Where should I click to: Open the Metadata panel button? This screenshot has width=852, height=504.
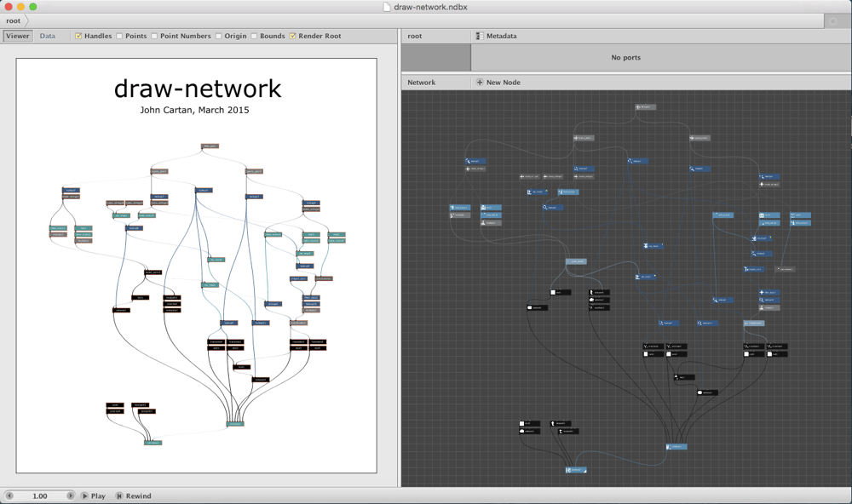coord(496,36)
